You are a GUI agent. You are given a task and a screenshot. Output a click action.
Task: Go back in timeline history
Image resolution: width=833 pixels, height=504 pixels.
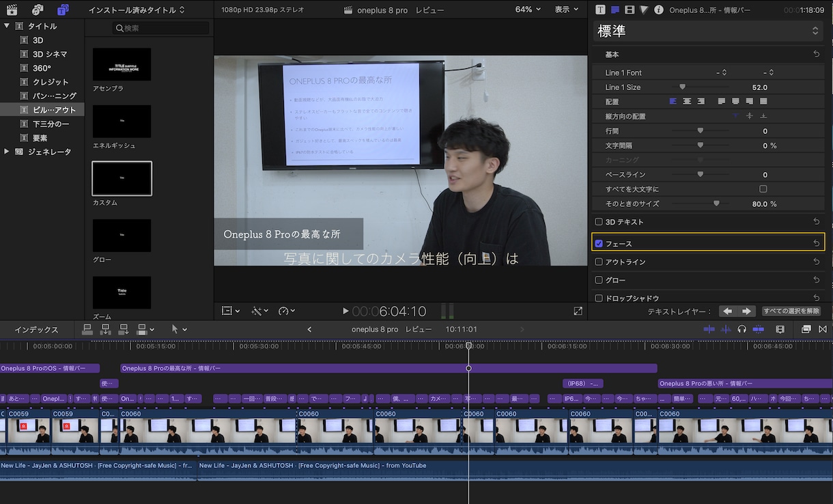(x=309, y=329)
